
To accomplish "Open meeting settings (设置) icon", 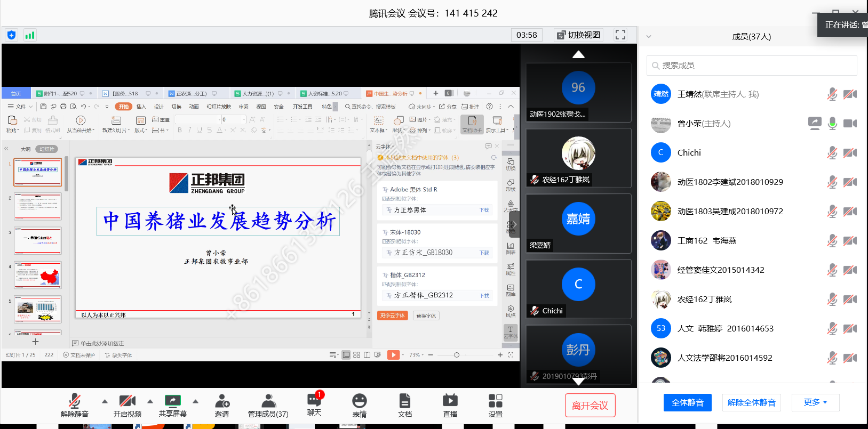I will point(495,401).
